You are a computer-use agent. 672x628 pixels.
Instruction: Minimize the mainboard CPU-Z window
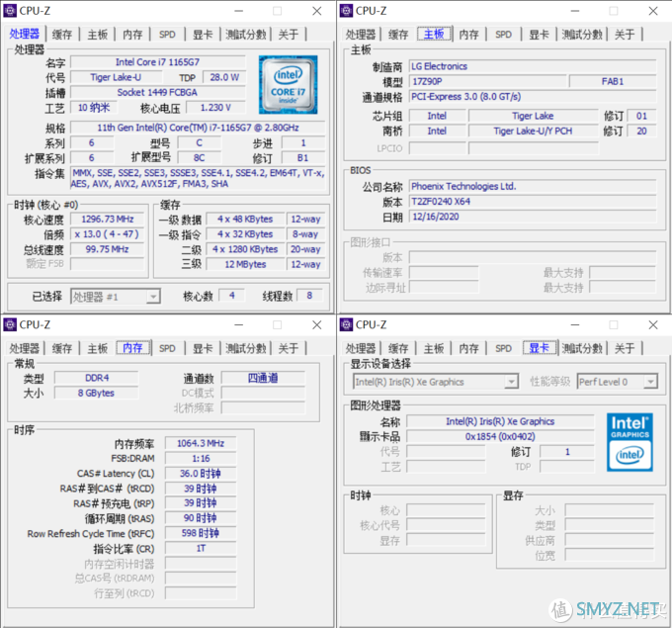click(575, 11)
